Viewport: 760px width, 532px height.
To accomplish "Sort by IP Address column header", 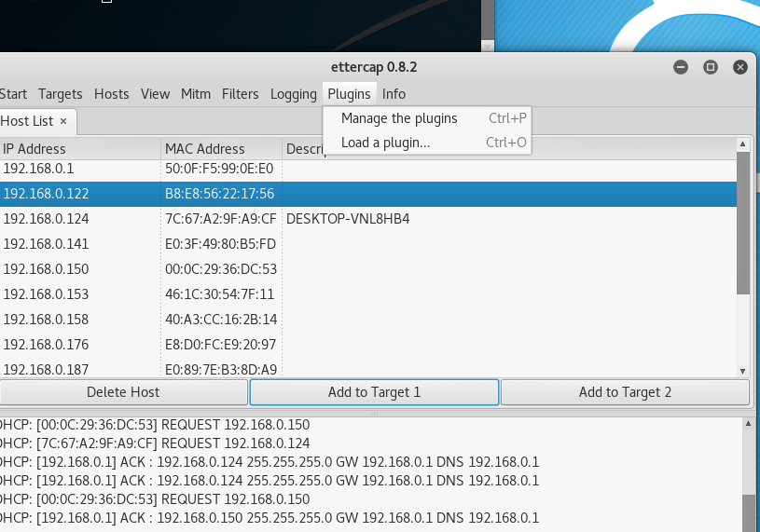I will (80, 149).
